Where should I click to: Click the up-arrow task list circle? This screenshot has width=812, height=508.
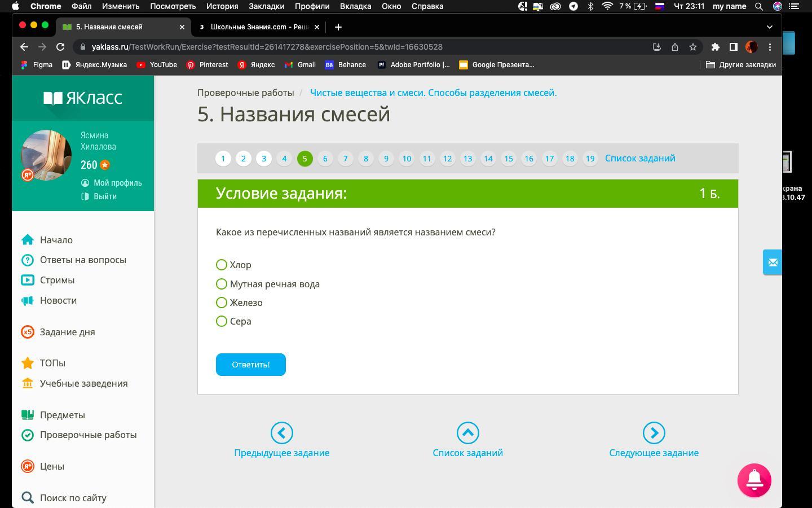tap(468, 433)
